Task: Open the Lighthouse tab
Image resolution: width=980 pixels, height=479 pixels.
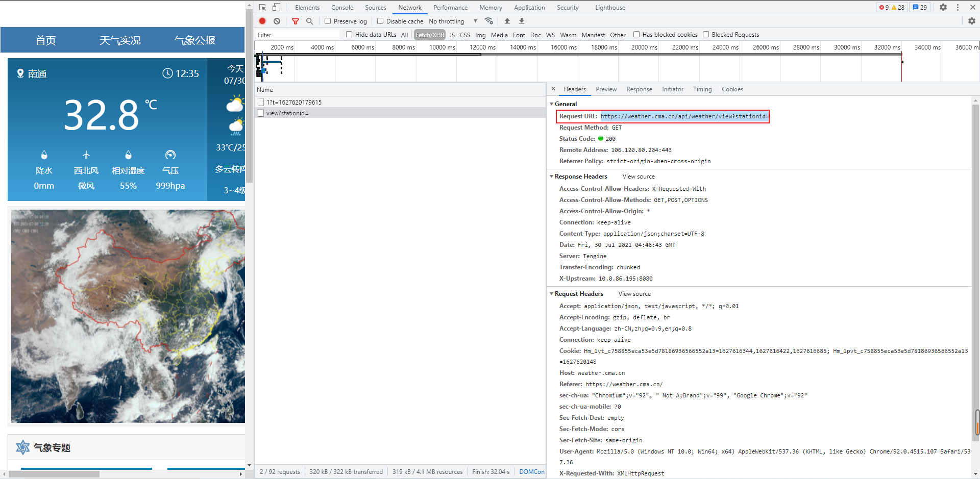Action: (x=610, y=7)
